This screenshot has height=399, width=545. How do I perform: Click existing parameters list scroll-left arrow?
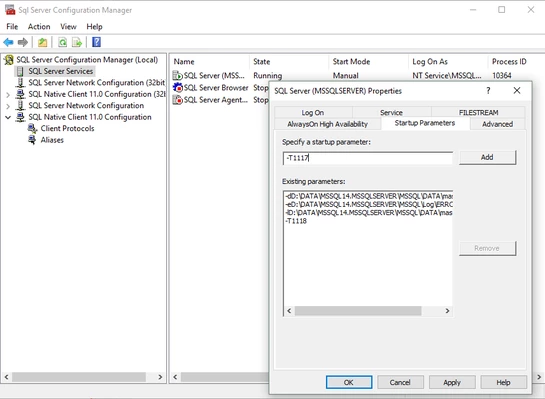click(x=289, y=311)
